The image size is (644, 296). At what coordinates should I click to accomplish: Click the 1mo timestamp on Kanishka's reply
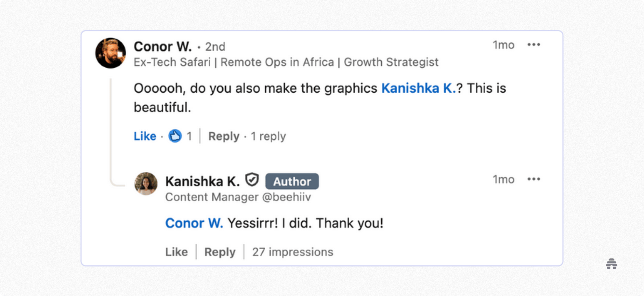tap(503, 179)
